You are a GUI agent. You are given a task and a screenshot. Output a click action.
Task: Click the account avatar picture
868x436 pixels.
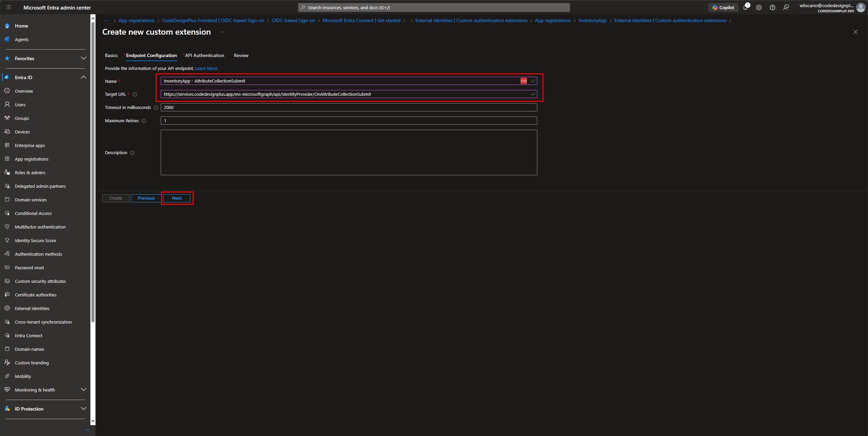861,7
